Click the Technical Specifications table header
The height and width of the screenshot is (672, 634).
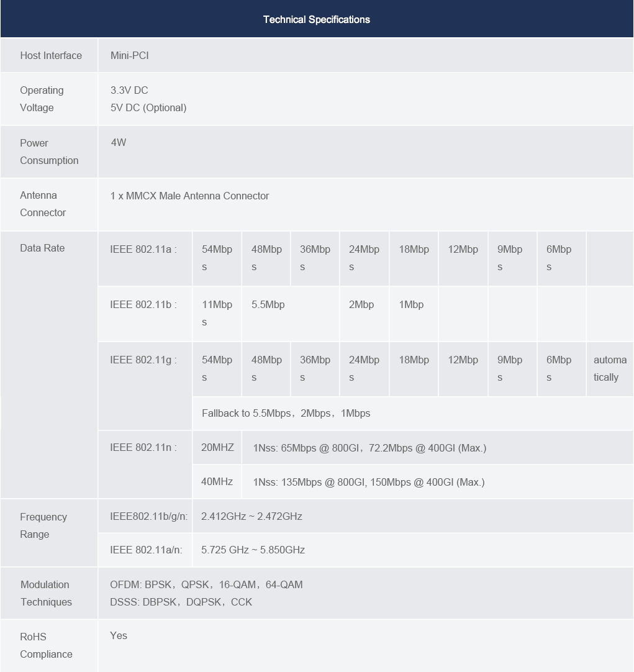(x=316, y=20)
